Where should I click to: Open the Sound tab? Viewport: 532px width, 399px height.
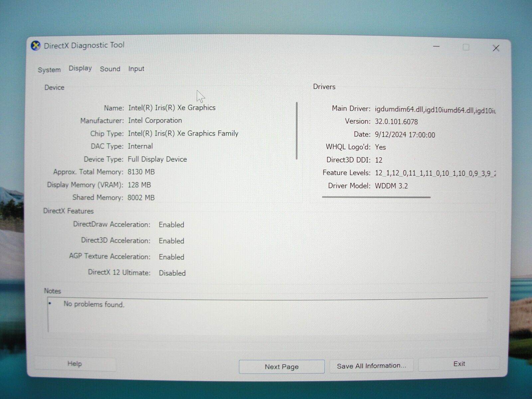(x=110, y=69)
